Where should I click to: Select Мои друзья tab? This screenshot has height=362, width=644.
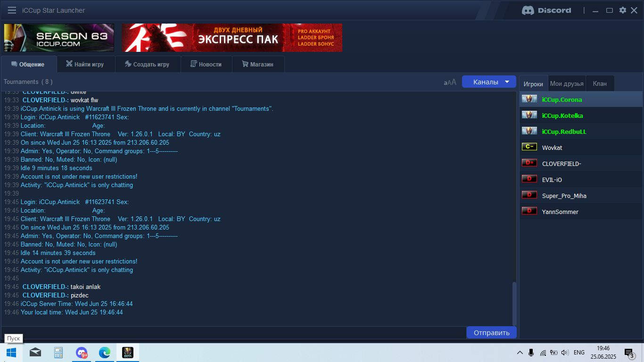567,83
